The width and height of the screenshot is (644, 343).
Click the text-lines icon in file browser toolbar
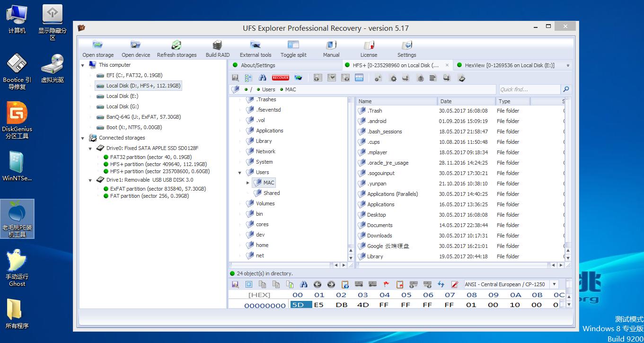(433, 78)
